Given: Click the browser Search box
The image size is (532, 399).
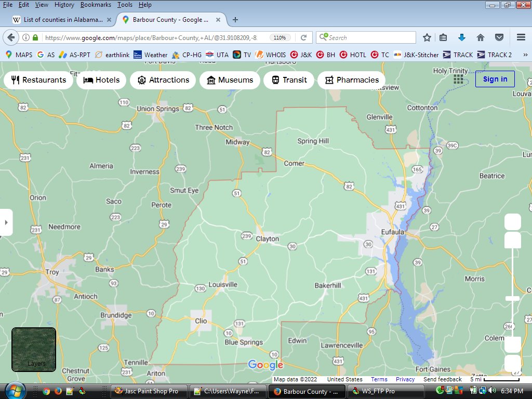Looking at the screenshot, I should pyautogui.click(x=366, y=37).
